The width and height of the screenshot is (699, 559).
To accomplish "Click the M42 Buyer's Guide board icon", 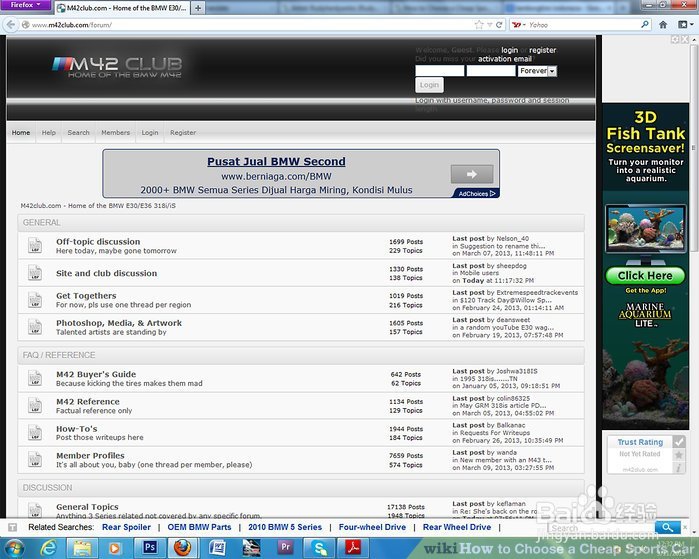I will pos(35,378).
